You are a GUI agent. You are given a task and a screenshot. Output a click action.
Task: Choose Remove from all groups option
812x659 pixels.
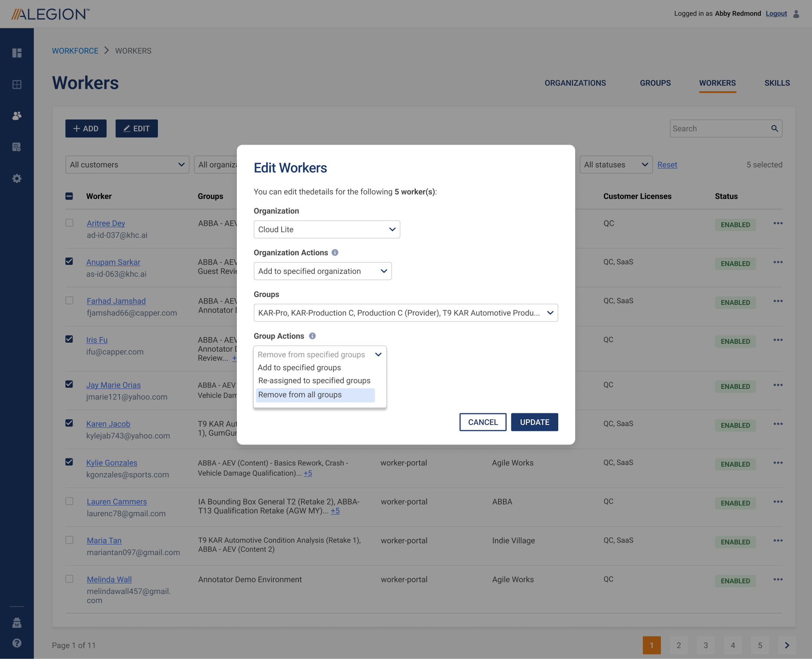(315, 395)
